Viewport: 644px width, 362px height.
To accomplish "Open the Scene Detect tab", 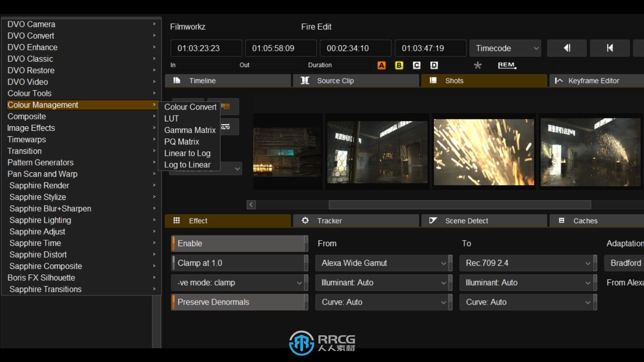I will click(484, 221).
